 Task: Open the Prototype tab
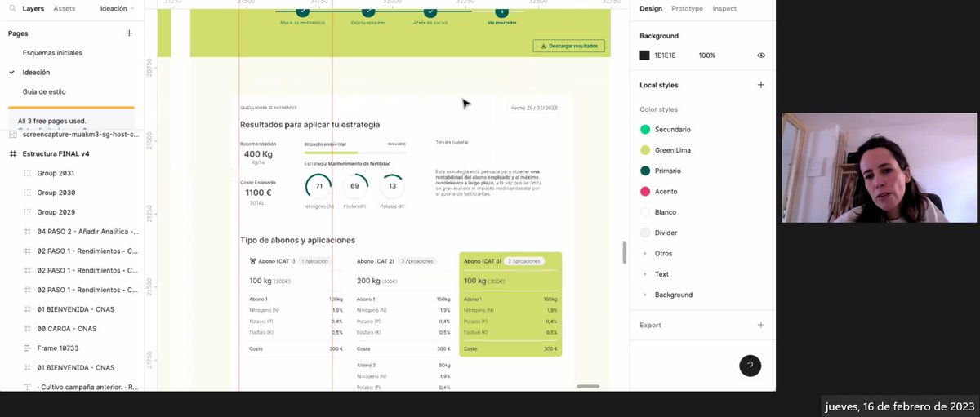[688, 9]
